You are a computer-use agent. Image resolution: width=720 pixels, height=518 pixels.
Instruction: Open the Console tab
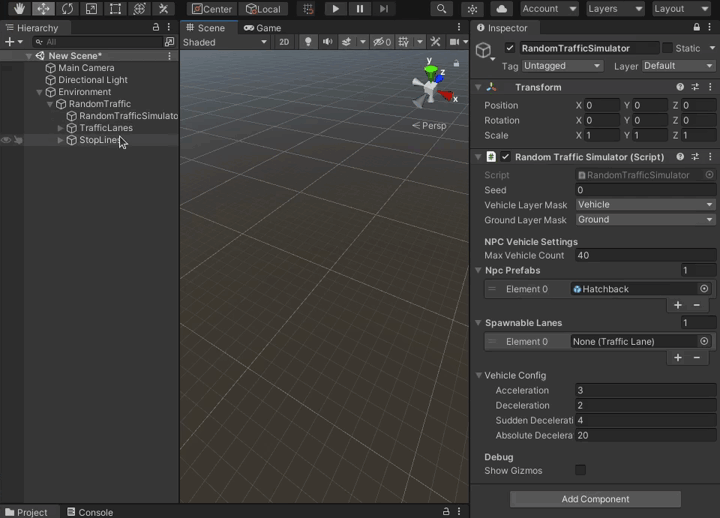90,512
